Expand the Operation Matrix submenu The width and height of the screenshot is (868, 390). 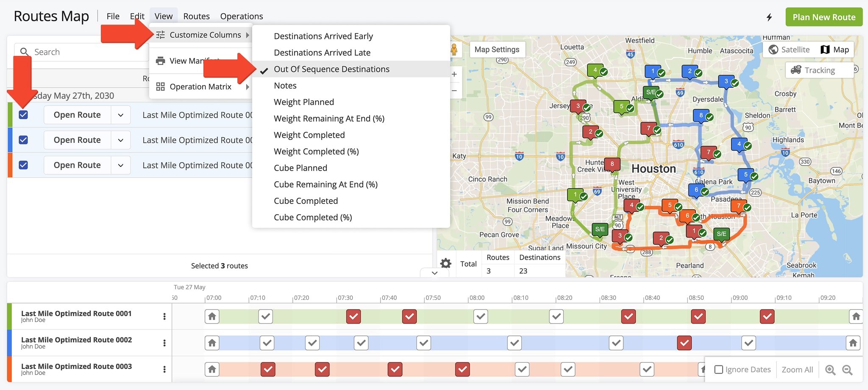(x=200, y=87)
